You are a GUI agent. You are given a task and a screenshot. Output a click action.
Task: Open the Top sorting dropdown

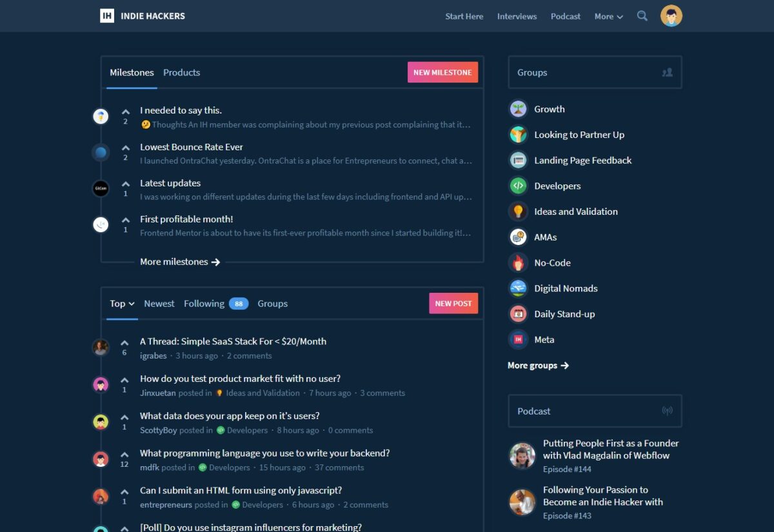tap(121, 303)
